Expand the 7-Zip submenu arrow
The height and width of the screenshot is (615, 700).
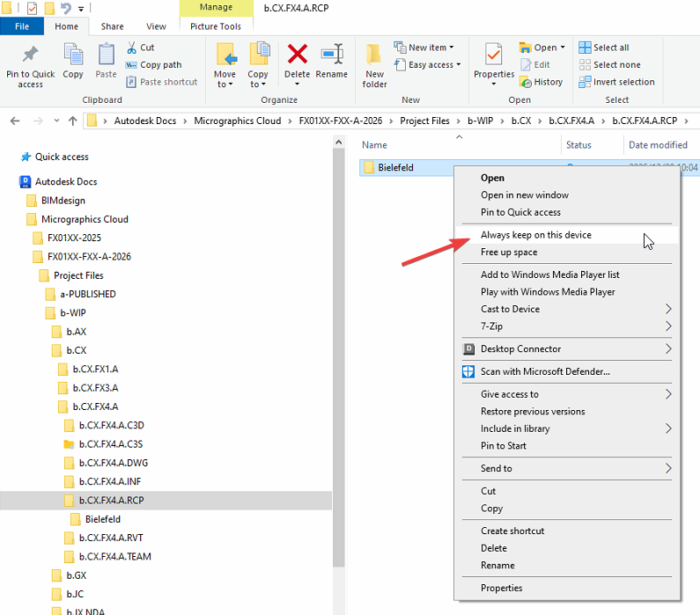point(668,326)
